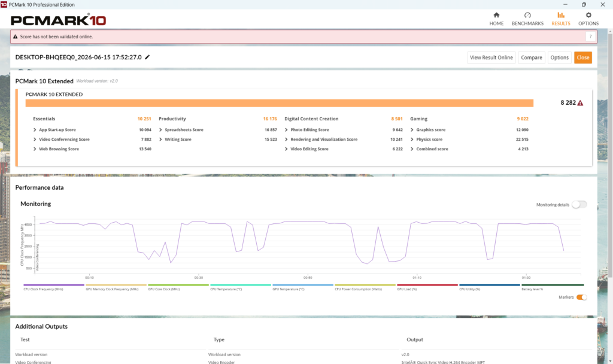The height and width of the screenshot is (364, 613).
Task: Click View Result Online button
Action: coord(491,57)
